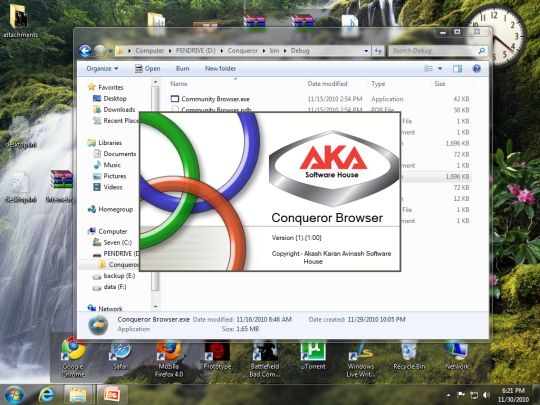The image size is (540, 405).
Task: Click the AKA Software House logo
Action: tap(333, 168)
